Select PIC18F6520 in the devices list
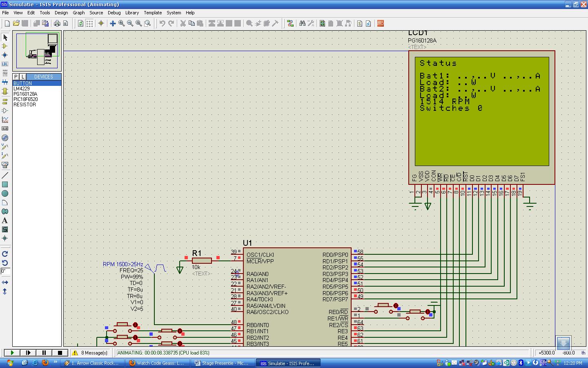588x368 pixels. 25,99
